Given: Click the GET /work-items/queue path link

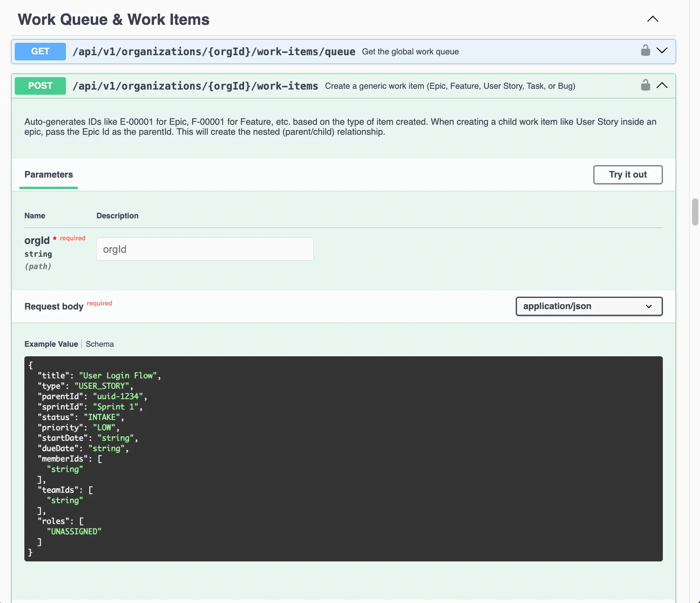Looking at the screenshot, I should coord(214,51).
